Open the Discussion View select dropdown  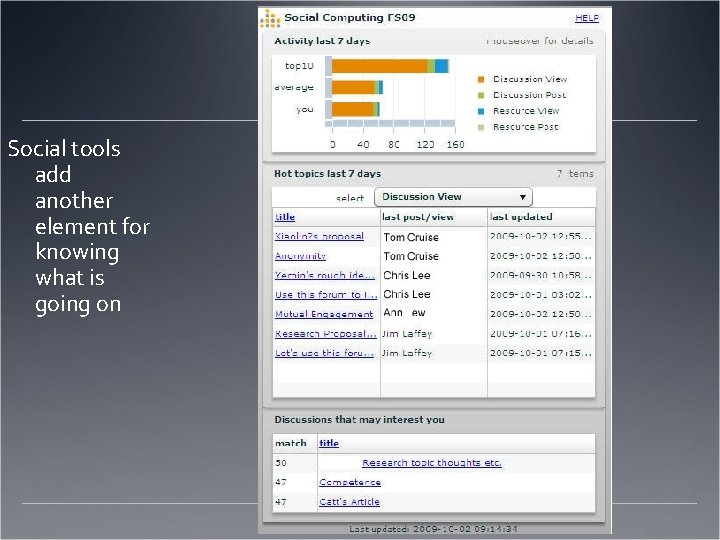click(453, 197)
